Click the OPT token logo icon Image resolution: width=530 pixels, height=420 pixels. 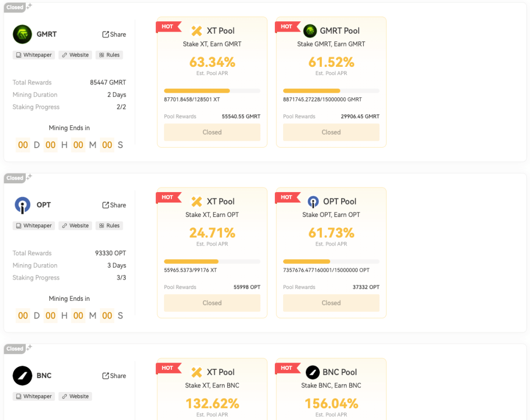[22, 205]
